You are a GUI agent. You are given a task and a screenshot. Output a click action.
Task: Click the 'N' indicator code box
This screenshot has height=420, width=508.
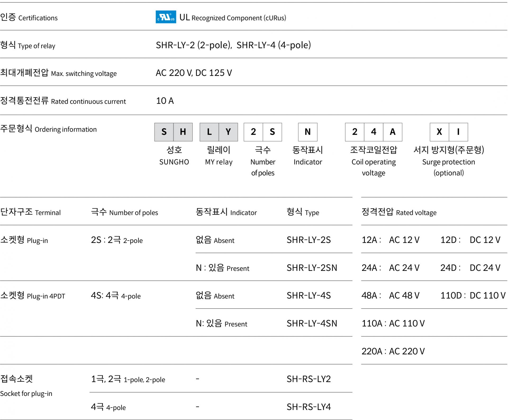pyautogui.click(x=308, y=132)
